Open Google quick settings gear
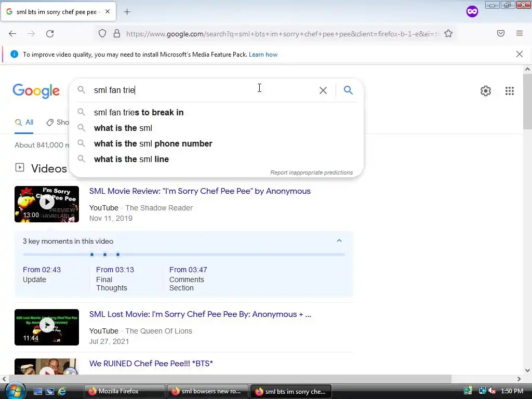 486,91
